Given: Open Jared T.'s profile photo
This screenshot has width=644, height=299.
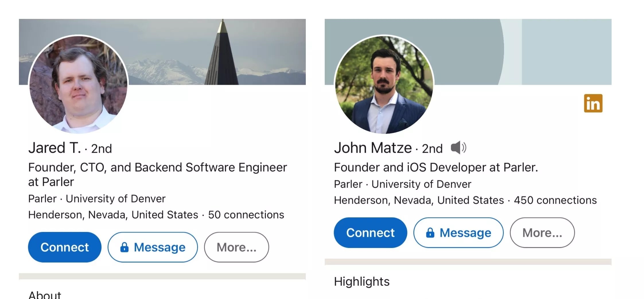Looking at the screenshot, I should [x=78, y=84].
